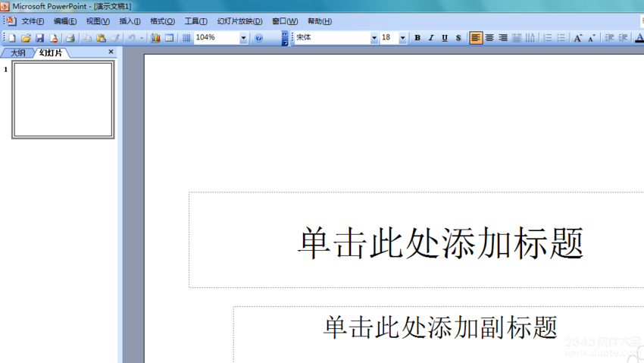Create a new blank presentation
The image size is (644, 363).
12,38
